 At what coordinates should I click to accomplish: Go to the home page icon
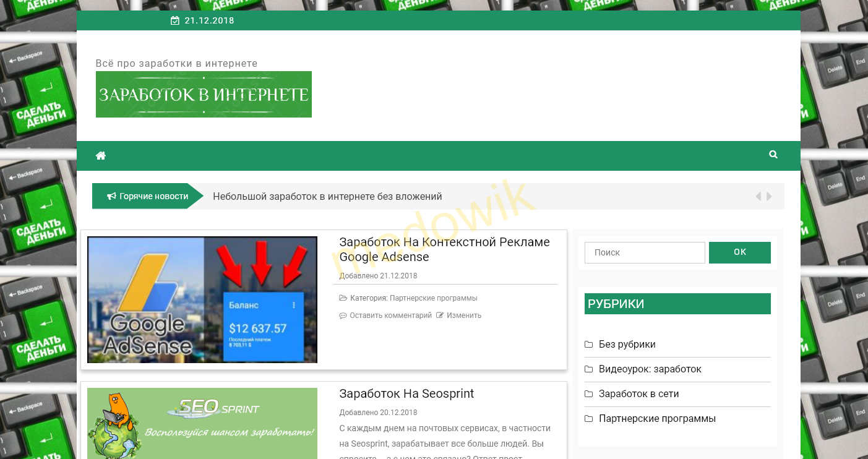[x=101, y=155]
